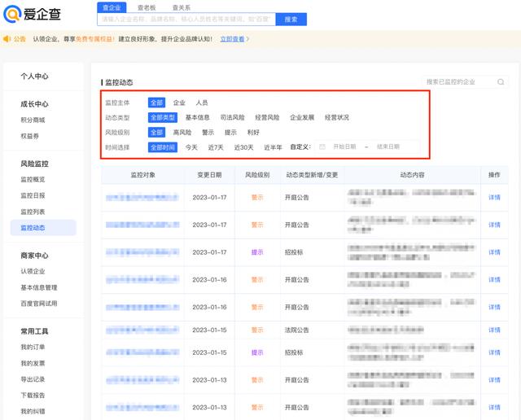Image resolution: width=521 pixels, height=420 pixels.
Task: Open the 立即查看 announcement link
Action: (x=232, y=39)
